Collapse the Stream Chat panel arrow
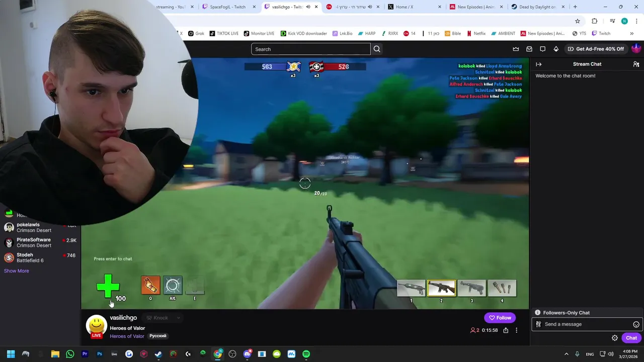 (x=538, y=64)
